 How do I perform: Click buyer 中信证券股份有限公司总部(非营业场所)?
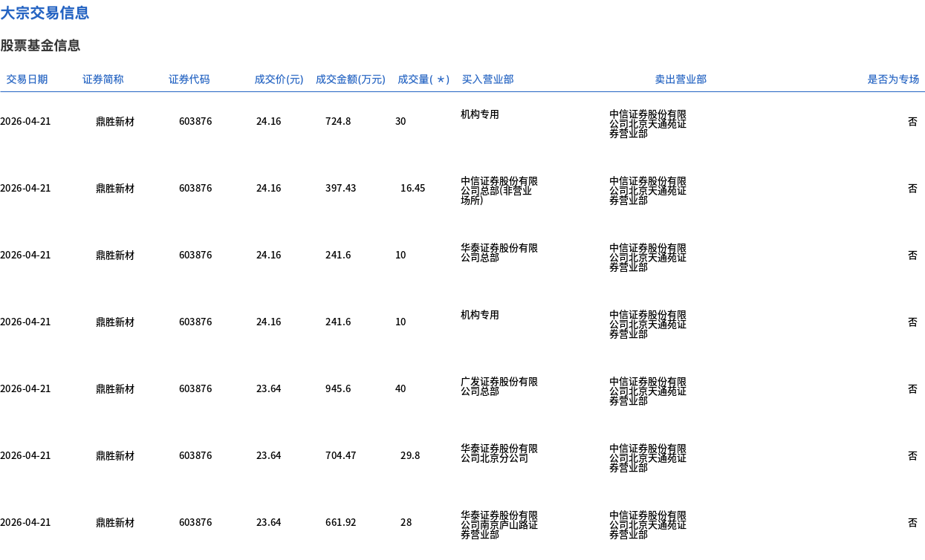click(499, 191)
